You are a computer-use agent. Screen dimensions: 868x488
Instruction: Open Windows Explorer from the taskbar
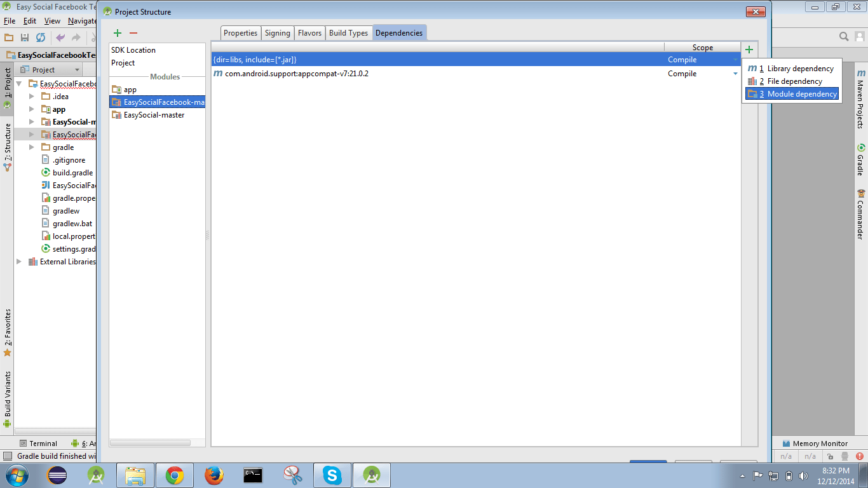coord(135,475)
